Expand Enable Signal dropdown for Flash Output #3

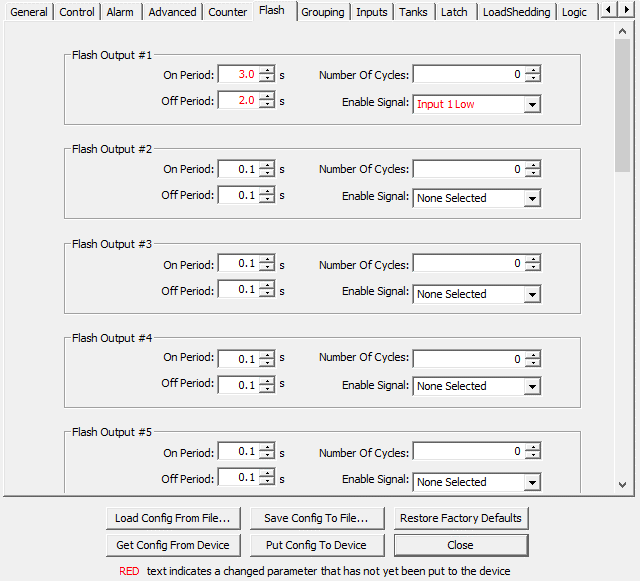coord(531,295)
